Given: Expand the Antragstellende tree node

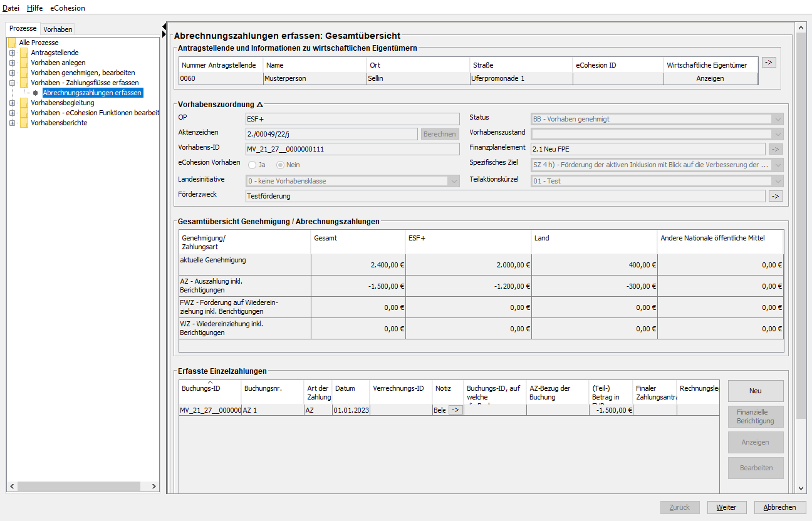Looking at the screenshot, I should (x=12, y=53).
